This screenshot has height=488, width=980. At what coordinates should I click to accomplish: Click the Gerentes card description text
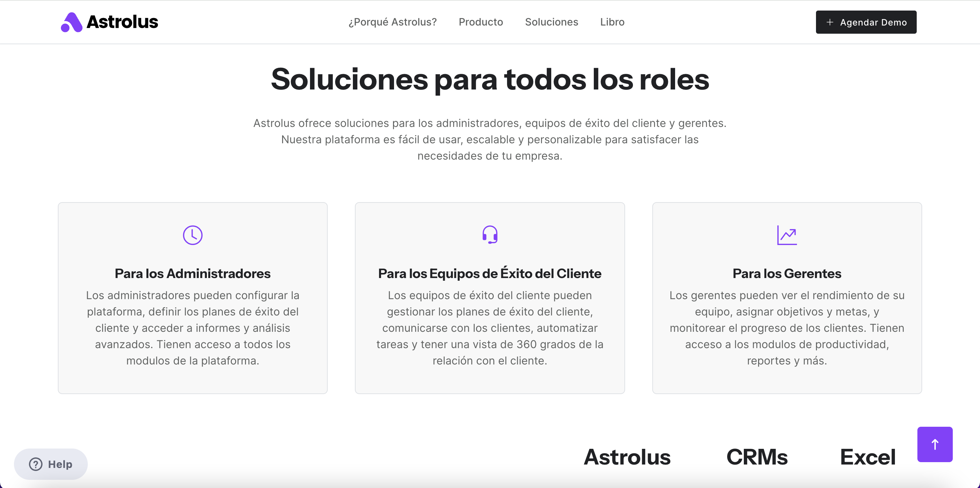(787, 328)
